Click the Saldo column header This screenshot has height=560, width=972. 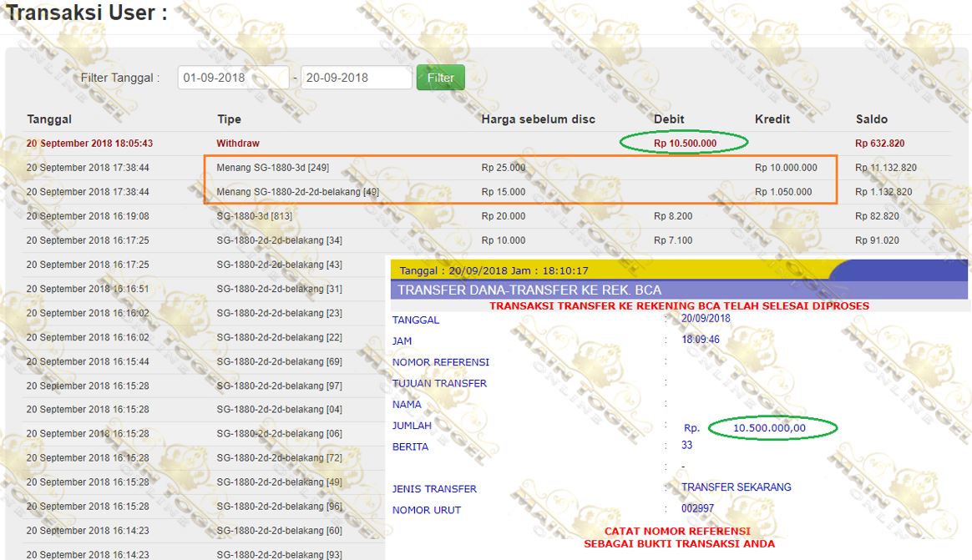(x=871, y=119)
